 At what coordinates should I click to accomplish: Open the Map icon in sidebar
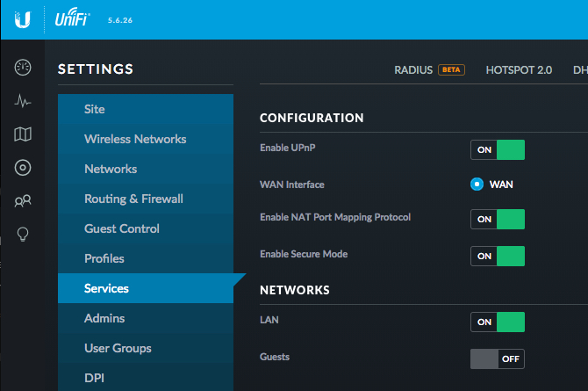[x=23, y=134]
